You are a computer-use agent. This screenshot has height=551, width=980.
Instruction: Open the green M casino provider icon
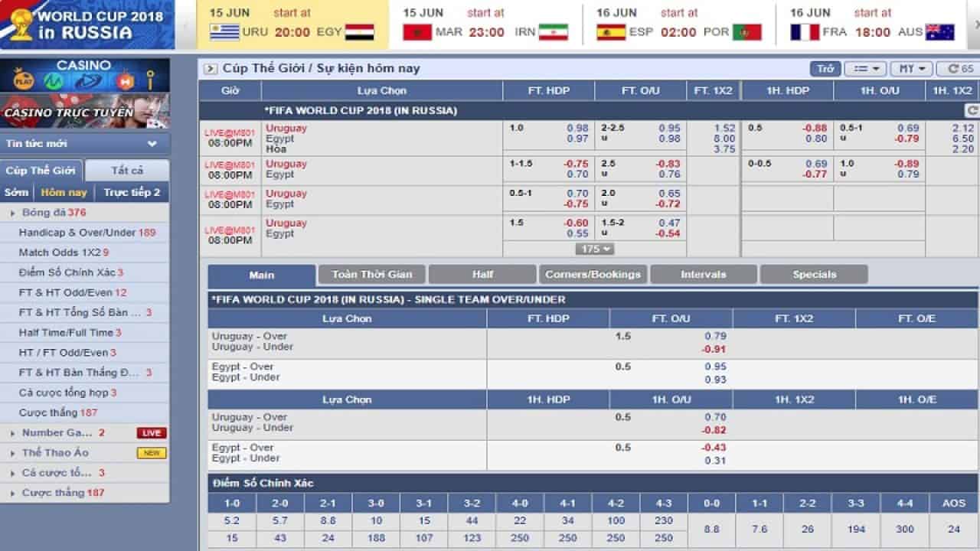52,80
